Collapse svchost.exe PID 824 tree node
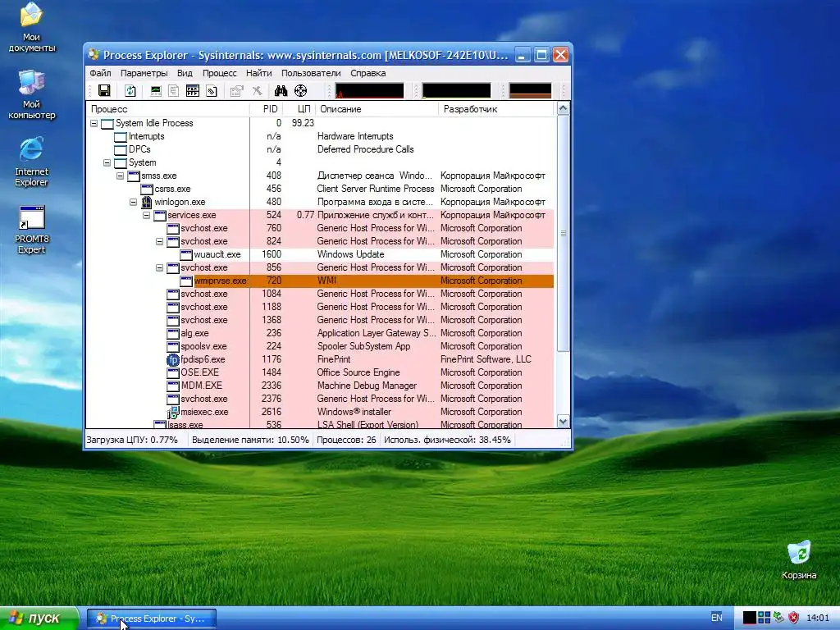This screenshot has width=840, height=630. click(160, 242)
